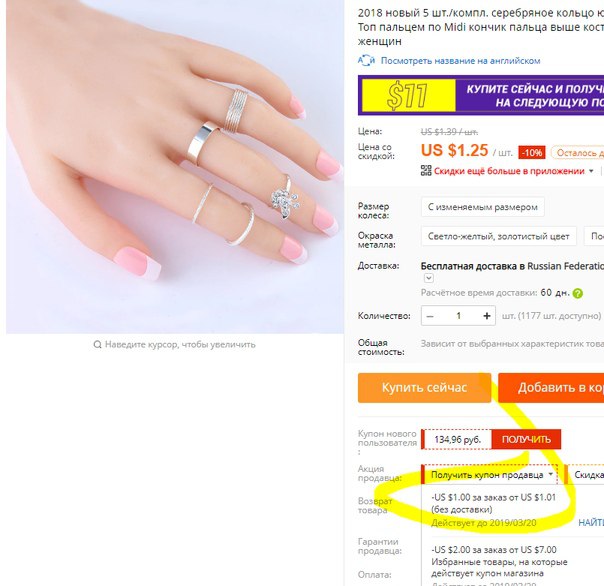The image size is (604, 586).
Task: Click the 'Купить сейчас' button
Action: click(x=424, y=388)
